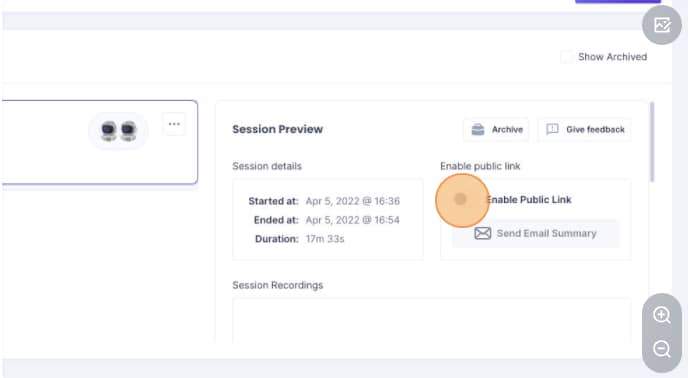Click the Archive box icon
The height and width of the screenshot is (378, 688).
(478, 130)
